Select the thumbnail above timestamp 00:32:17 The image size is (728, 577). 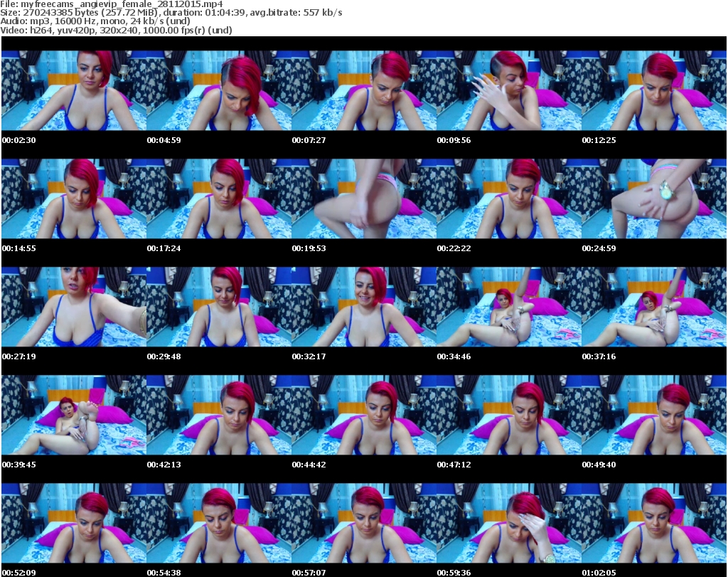coord(364,307)
